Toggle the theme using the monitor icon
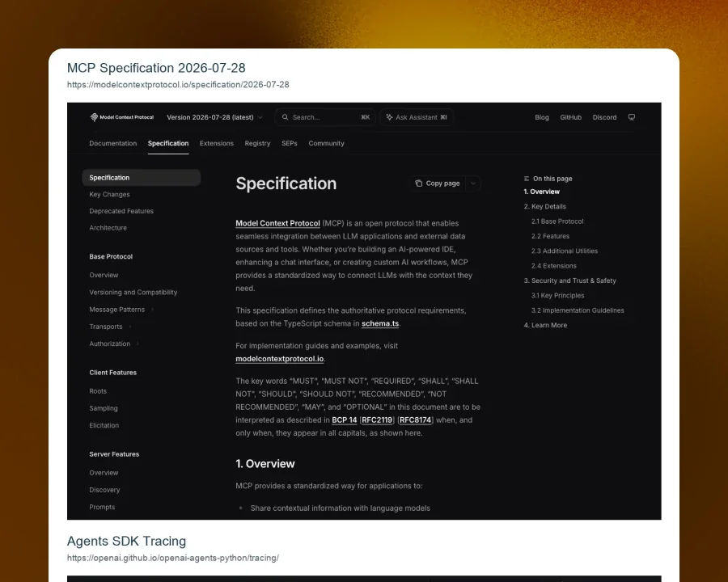 coord(632,117)
